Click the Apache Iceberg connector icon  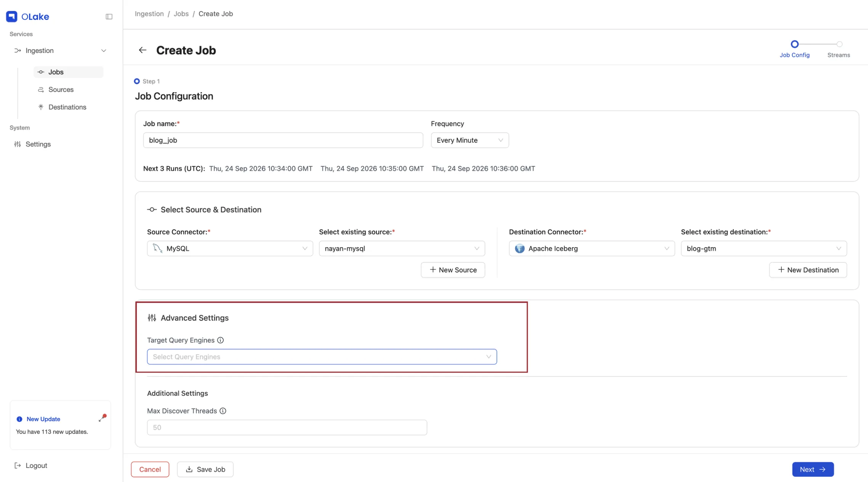tap(520, 248)
